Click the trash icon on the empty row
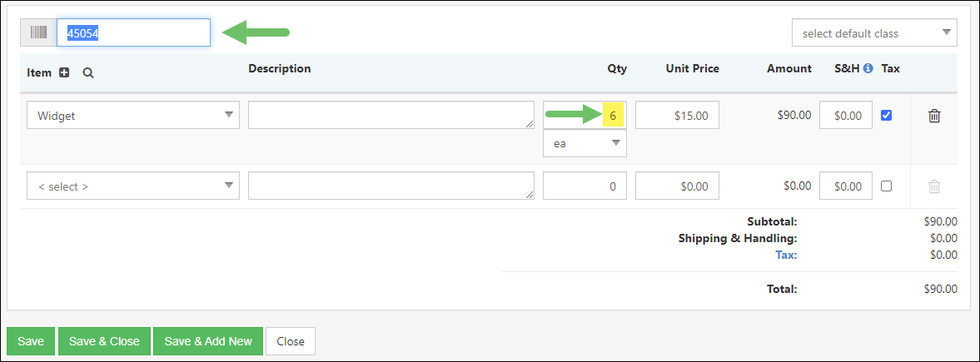Viewport: 980px width, 362px height. click(934, 187)
